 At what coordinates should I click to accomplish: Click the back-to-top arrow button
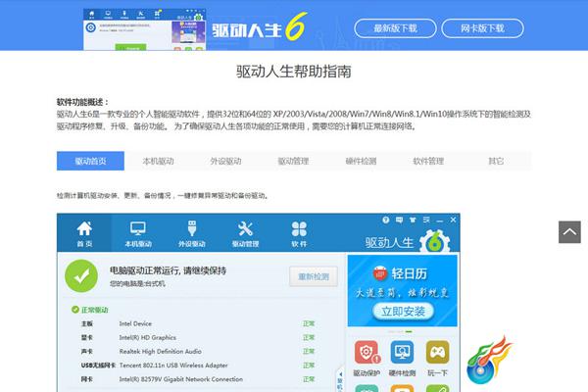569,232
